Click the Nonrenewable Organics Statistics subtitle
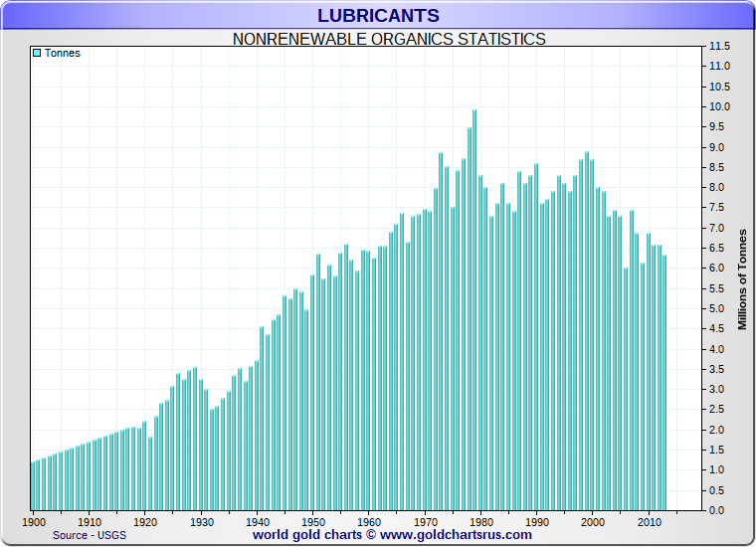The height and width of the screenshot is (547, 756). pyautogui.click(x=389, y=39)
